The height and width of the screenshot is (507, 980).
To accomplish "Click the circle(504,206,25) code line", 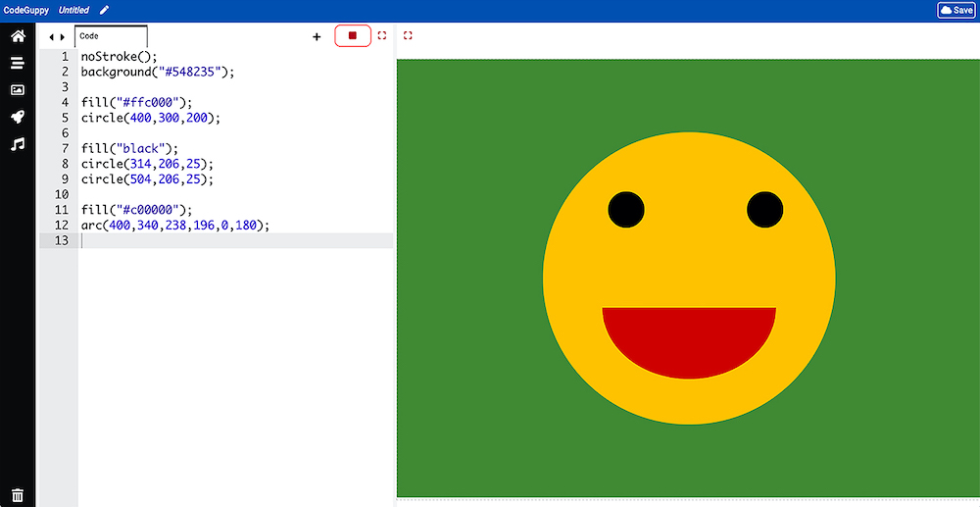I will (148, 178).
